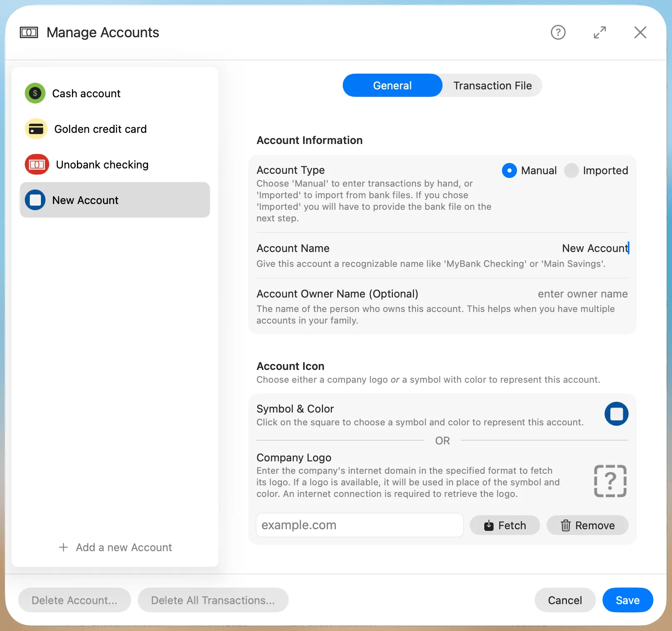Switch to the Transaction File tab

(x=493, y=85)
